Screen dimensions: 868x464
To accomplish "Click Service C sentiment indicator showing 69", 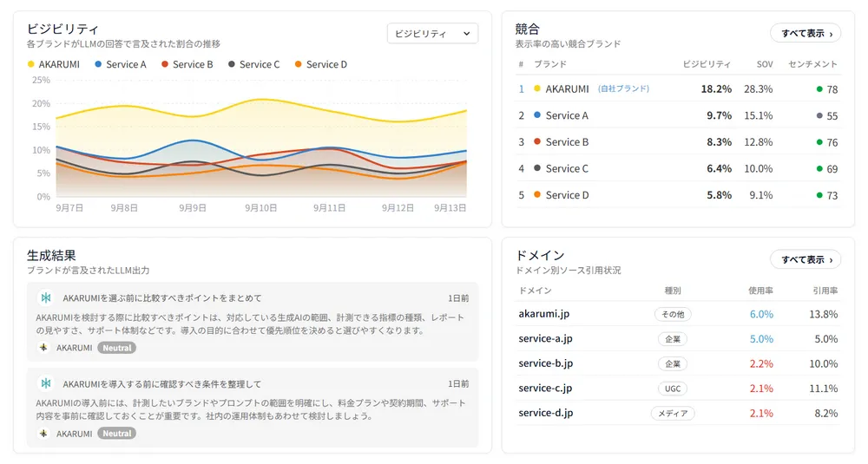I will (827, 168).
